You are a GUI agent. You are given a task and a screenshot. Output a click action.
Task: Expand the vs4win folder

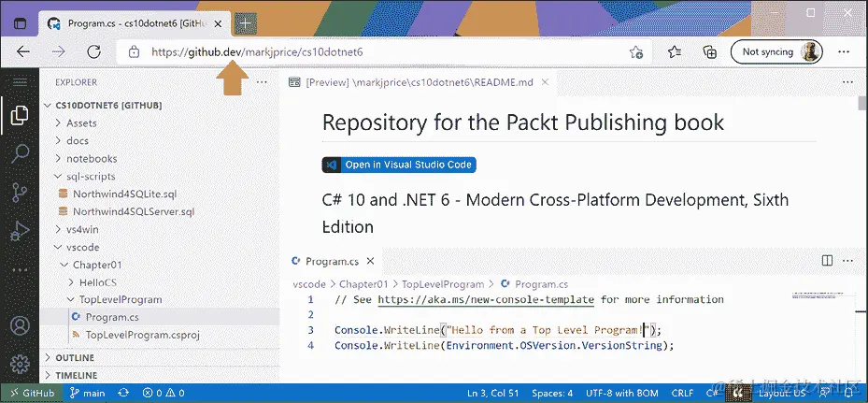160,229
